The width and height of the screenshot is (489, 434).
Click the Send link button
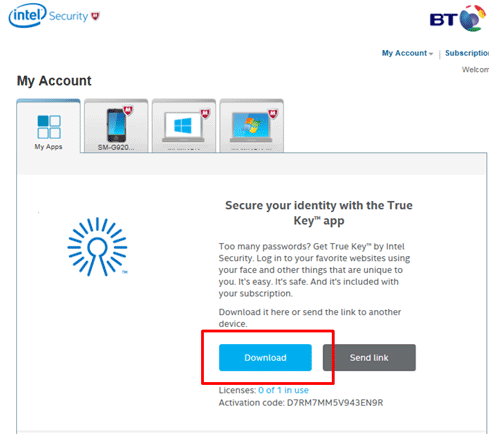coord(369,357)
